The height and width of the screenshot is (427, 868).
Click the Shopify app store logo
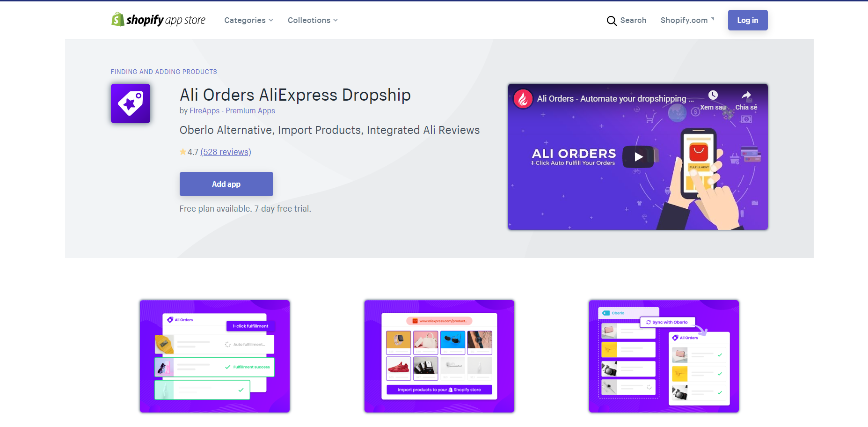coord(158,20)
